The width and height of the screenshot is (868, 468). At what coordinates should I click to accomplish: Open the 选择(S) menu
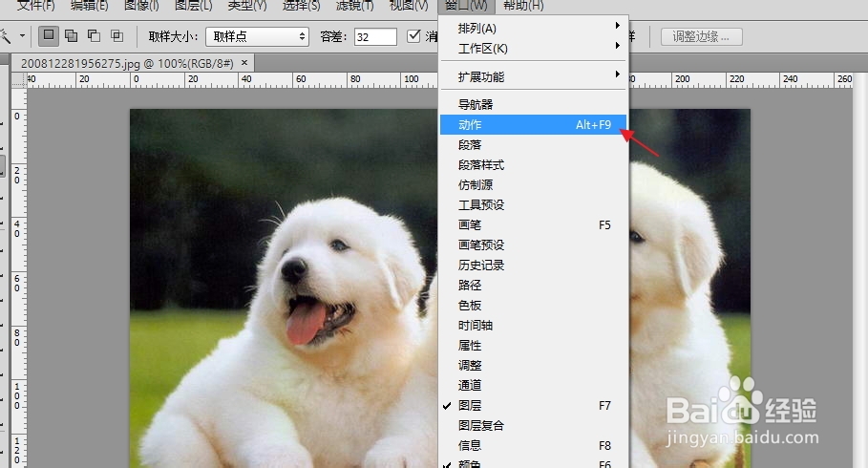point(301,6)
